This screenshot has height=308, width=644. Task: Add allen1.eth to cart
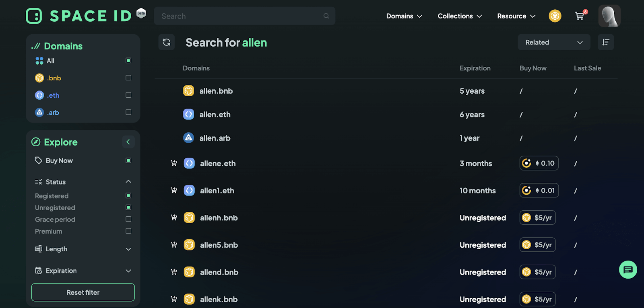[174, 191]
